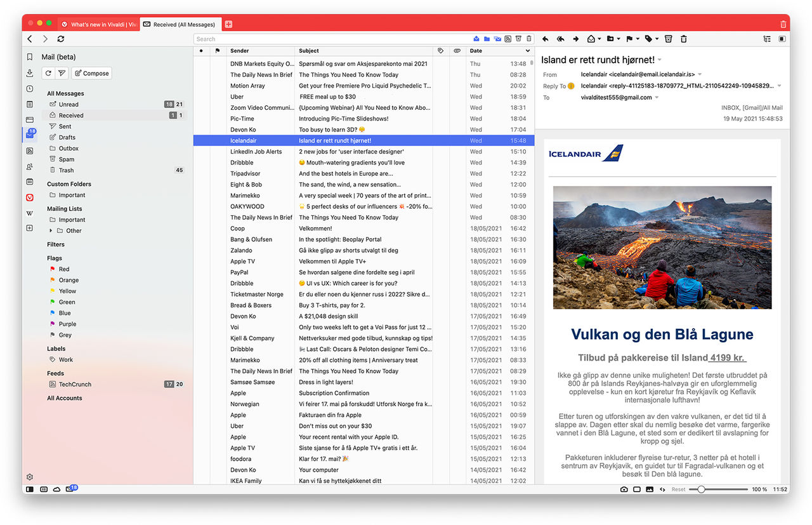The height and width of the screenshot is (525, 812).
Task: Adjust the page zoom slider
Action: [718, 489]
